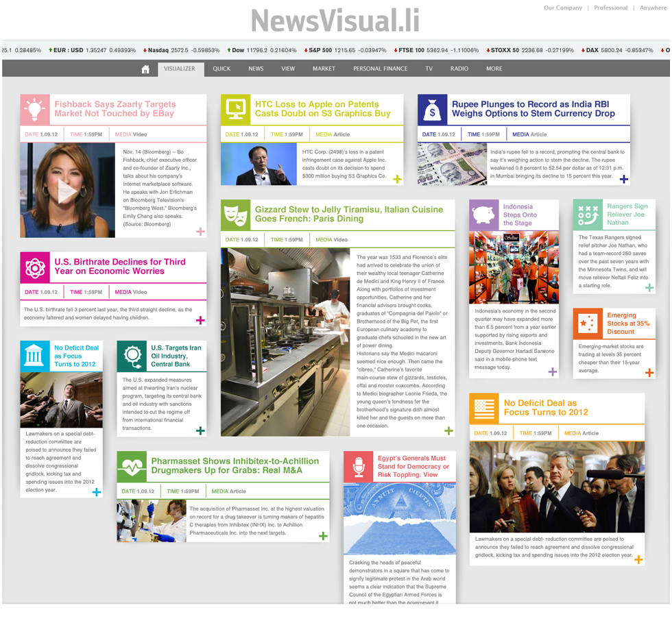The width and height of the screenshot is (672, 634).
Task: Expand the Rupee Plunges article with plus
Action: tap(623, 180)
